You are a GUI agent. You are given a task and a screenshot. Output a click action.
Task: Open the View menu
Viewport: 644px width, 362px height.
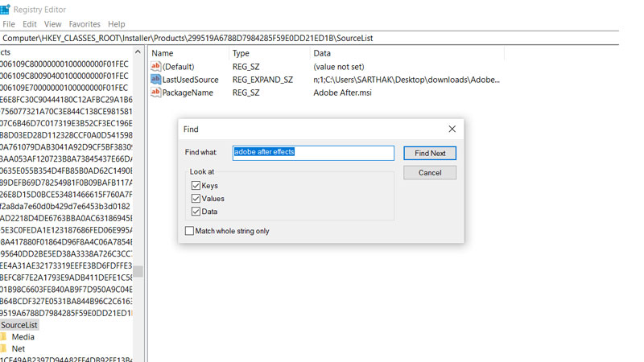(52, 24)
